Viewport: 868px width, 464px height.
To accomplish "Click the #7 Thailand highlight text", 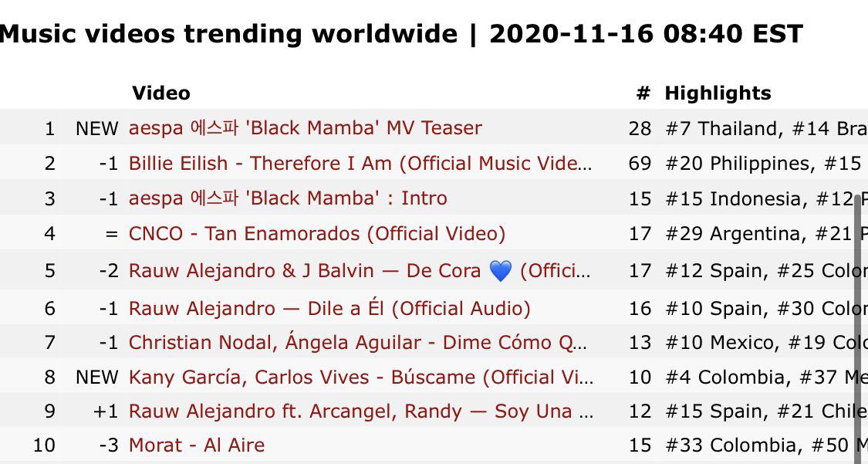I will pos(724,128).
